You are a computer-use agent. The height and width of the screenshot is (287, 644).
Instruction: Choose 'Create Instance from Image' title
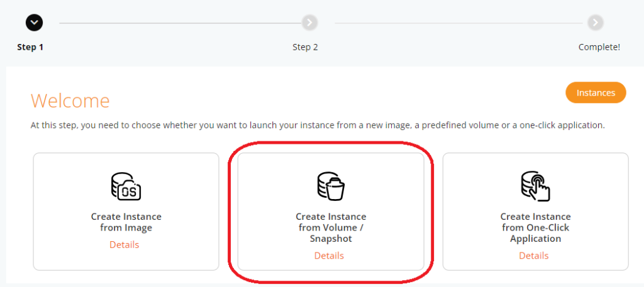tap(126, 222)
